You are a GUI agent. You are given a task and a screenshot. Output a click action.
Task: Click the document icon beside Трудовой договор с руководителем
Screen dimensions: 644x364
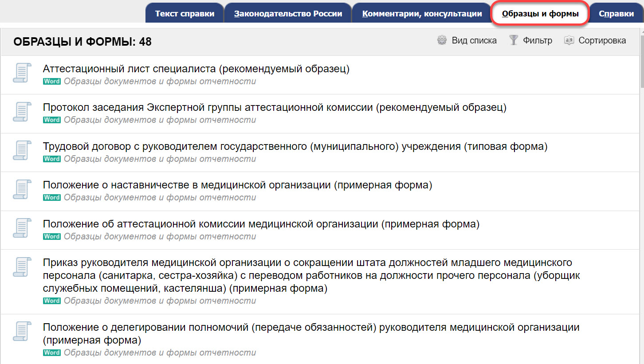pos(22,150)
